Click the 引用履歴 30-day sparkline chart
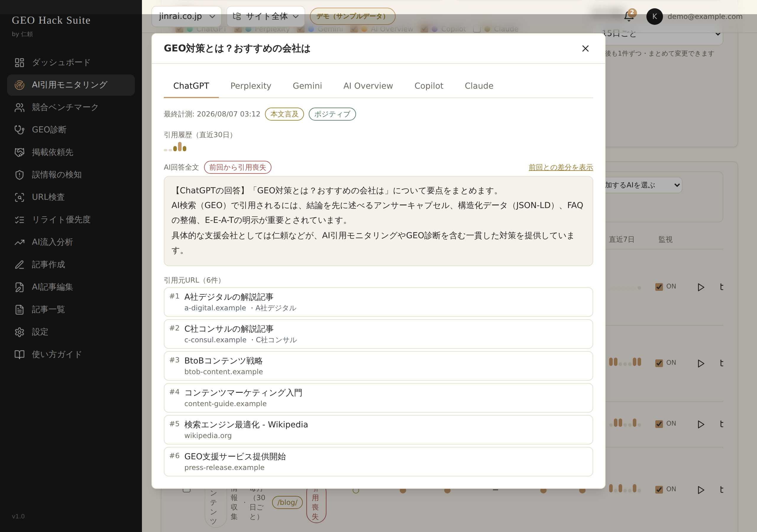Screen dimensions: 757x532 [175, 147]
